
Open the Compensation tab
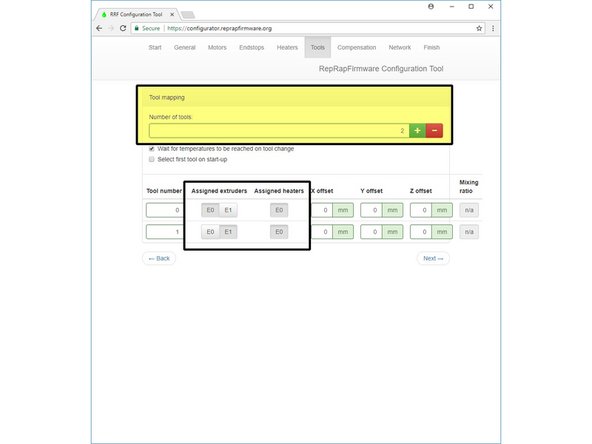click(356, 48)
